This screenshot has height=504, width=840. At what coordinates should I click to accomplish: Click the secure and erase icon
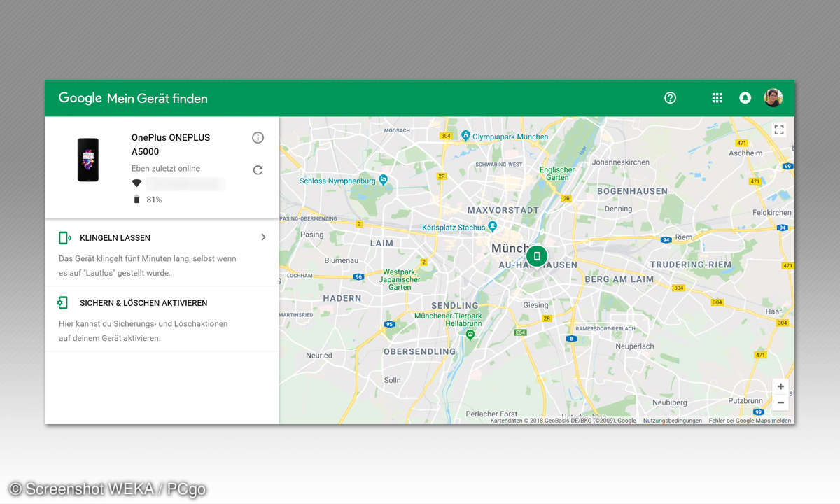point(63,303)
